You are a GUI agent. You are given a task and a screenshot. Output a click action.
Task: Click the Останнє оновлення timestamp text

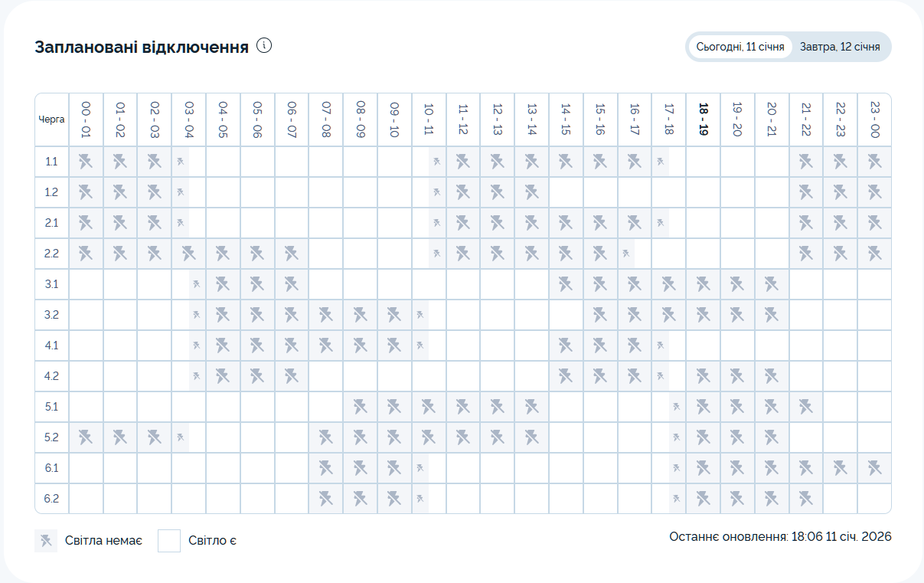779,536
